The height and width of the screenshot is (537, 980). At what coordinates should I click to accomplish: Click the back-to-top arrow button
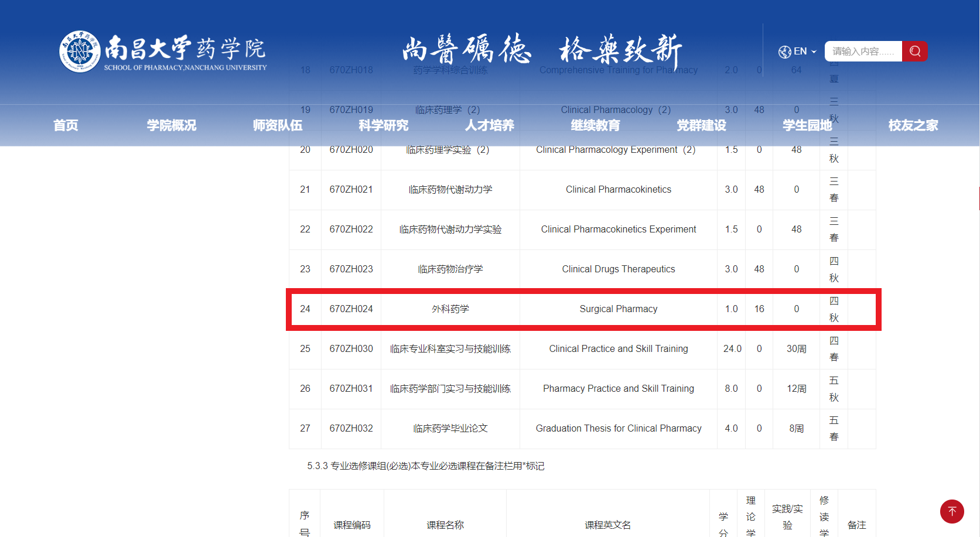tap(952, 511)
